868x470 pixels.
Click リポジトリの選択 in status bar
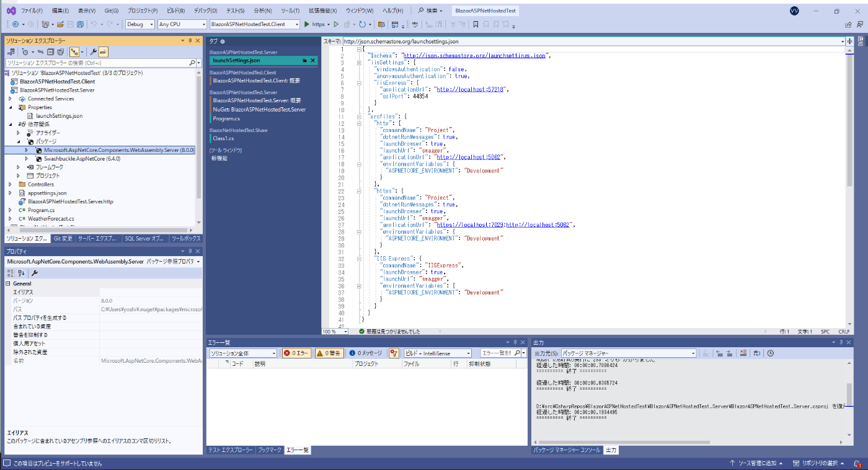tap(820, 463)
